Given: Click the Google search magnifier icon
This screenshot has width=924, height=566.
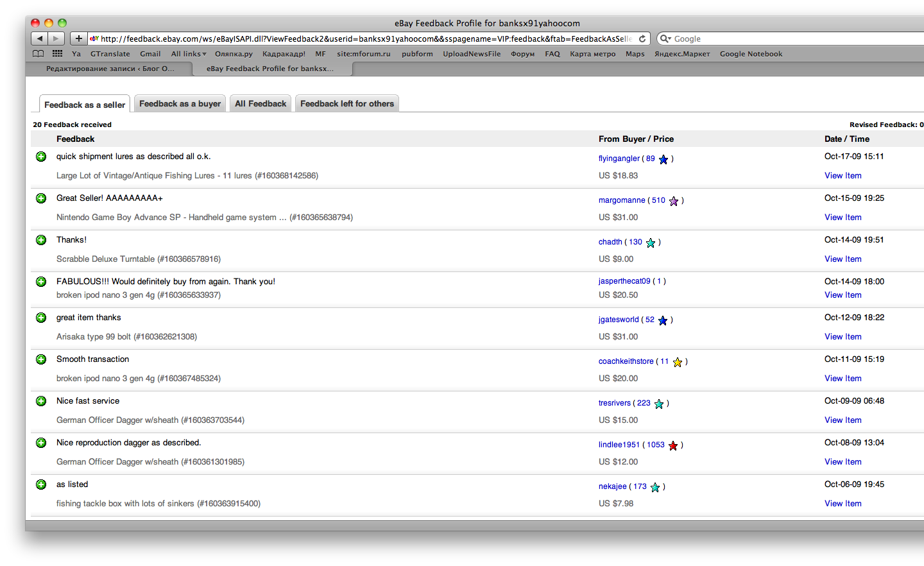Looking at the screenshot, I should tap(665, 39).
